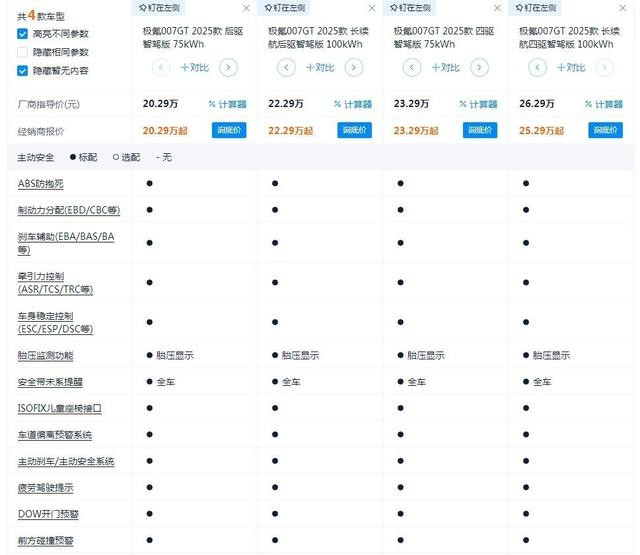
Task: Add 后驱智驾版 75kWh to comparison with +对比
Action: click(x=195, y=67)
